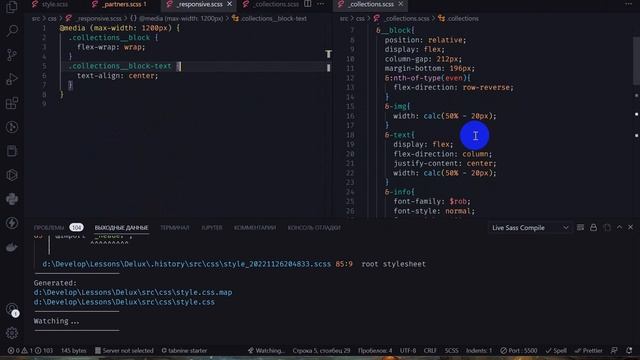
Task: Open the Search view in the activity bar
Action: (x=12, y=31)
